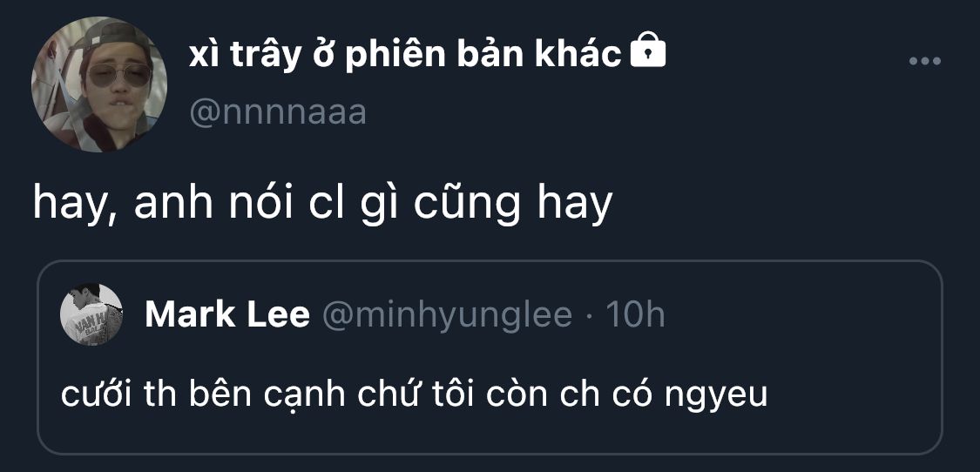
Task: Click the final word 'hay' in main tweet
Action: [575, 207]
